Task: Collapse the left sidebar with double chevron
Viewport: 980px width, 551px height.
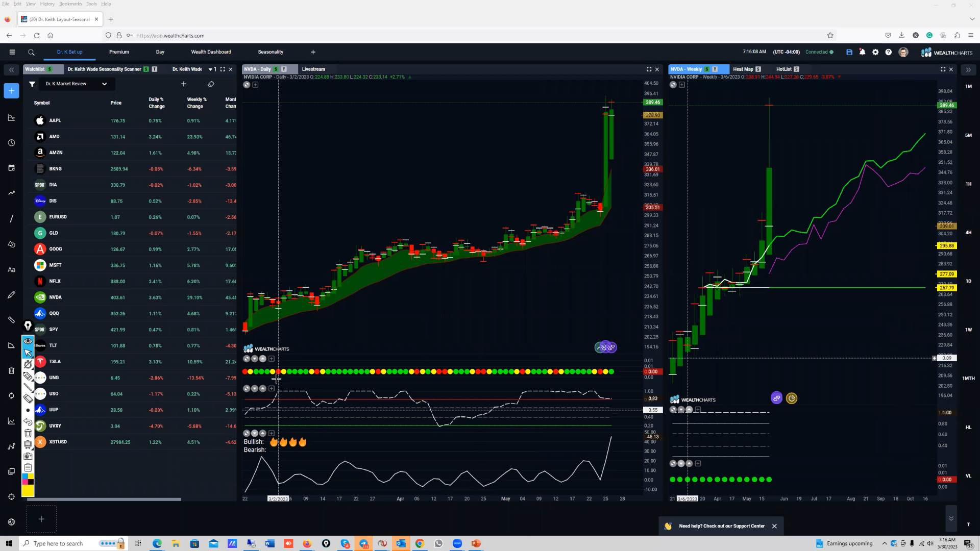Action: click(11, 70)
